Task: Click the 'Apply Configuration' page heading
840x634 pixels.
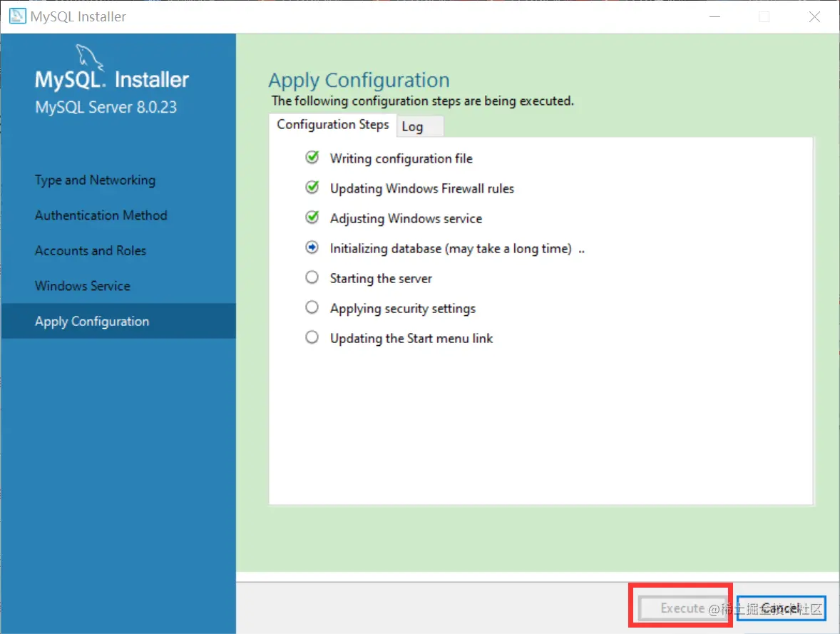Action: pyautogui.click(x=359, y=81)
